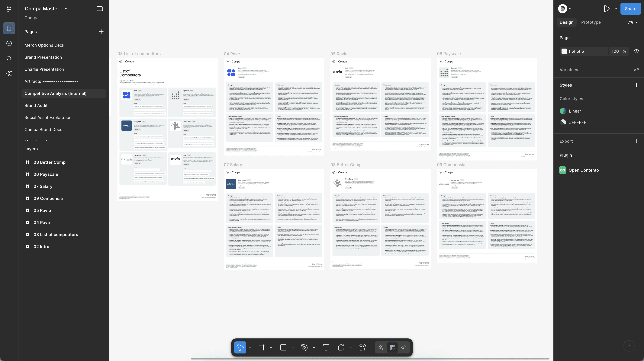Viewport: 644px width, 361px height.
Task: Select the Frame tool in toolbar
Action: (262, 347)
